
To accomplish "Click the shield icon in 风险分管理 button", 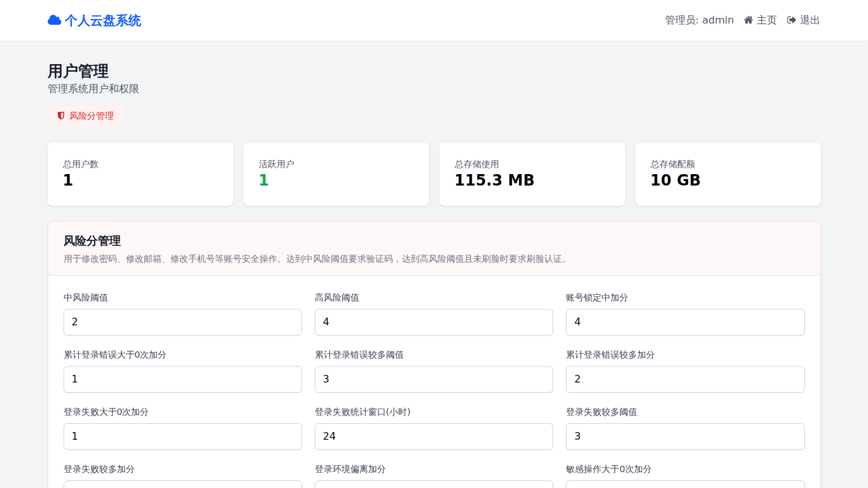I will pos(61,116).
